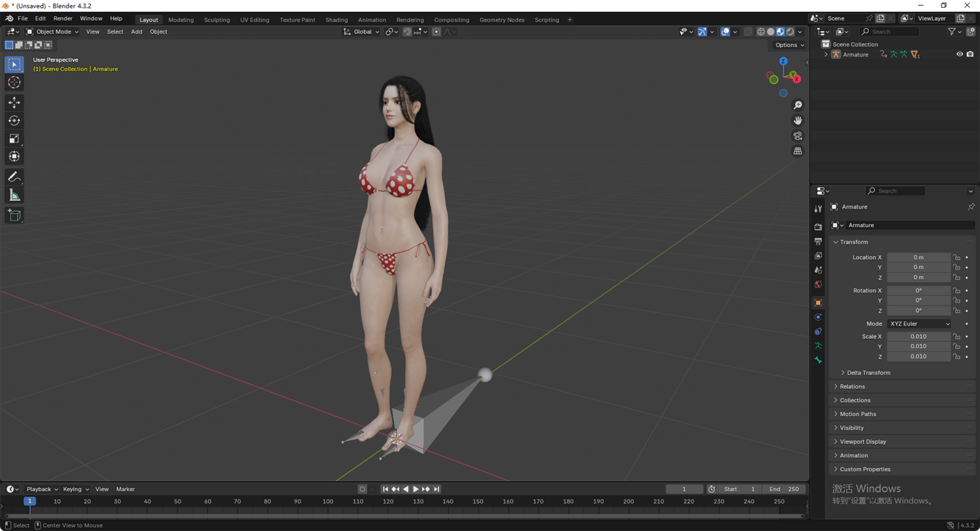
Task: Open the outliner filter funnel
Action: pos(952,31)
